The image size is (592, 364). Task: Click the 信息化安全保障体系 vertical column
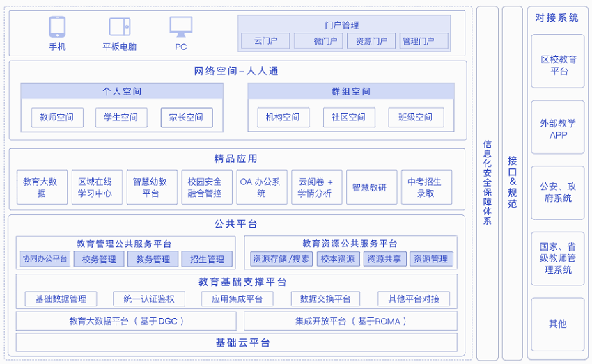(488, 183)
